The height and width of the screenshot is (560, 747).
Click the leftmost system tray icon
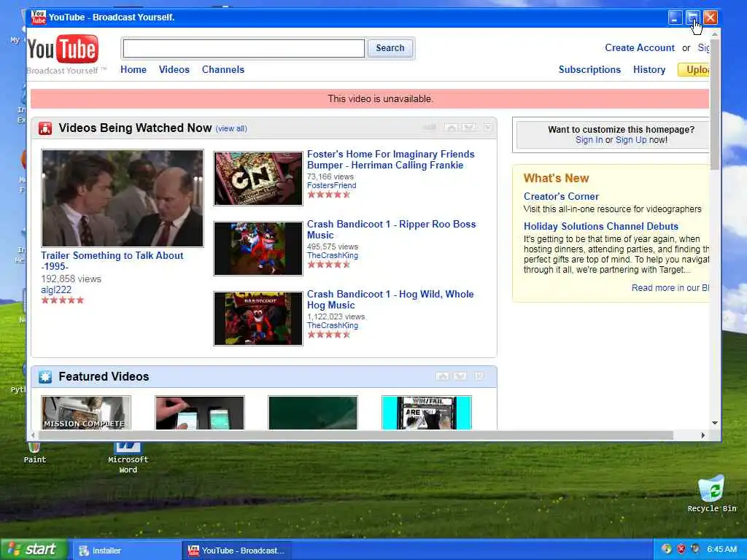pos(667,549)
